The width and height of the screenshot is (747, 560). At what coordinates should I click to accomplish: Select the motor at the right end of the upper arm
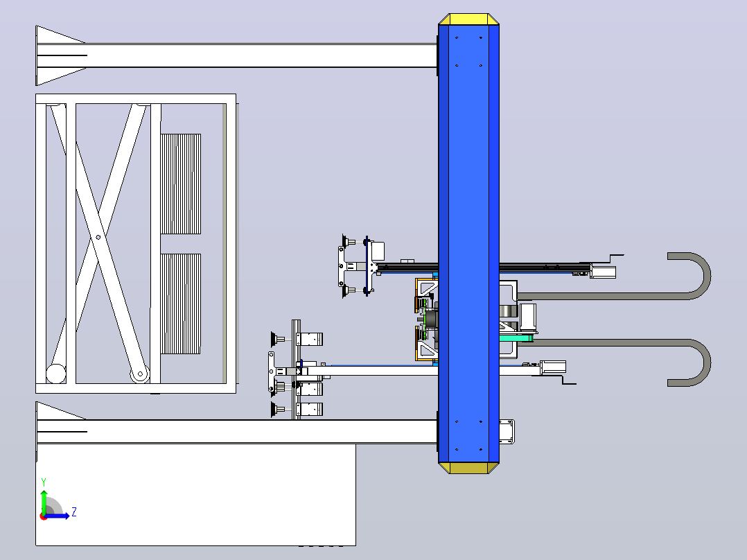pos(603,272)
